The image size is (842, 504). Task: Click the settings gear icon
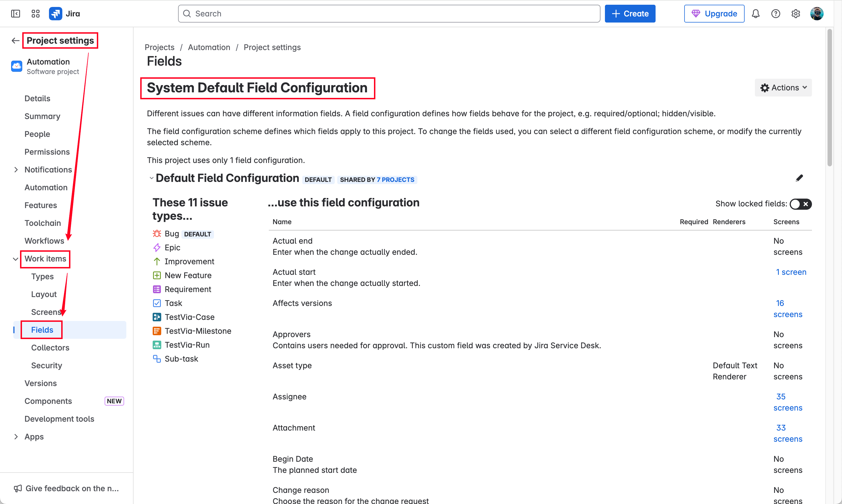click(796, 14)
